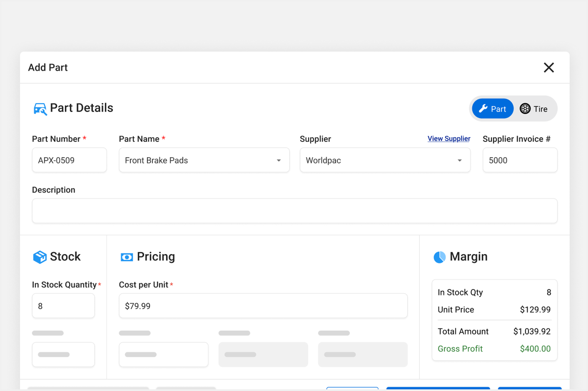588x391 pixels.
Task: Click the wrench icon in Part button
Action: (483, 109)
